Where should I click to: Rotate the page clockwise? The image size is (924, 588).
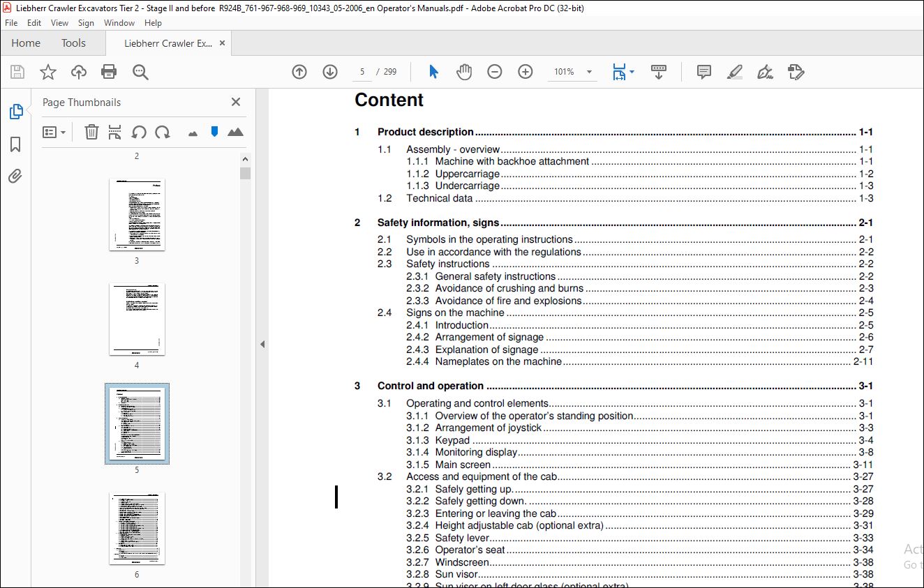pyautogui.click(x=163, y=132)
